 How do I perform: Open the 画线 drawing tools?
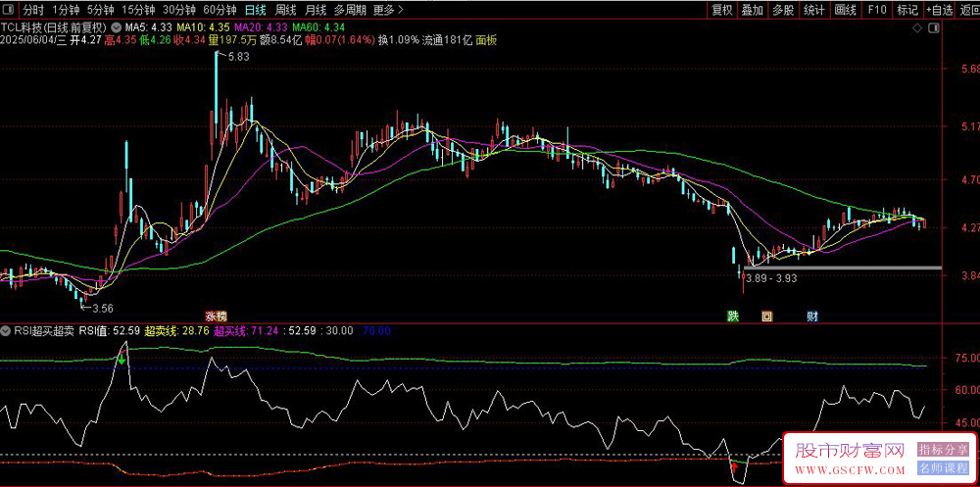click(x=845, y=10)
